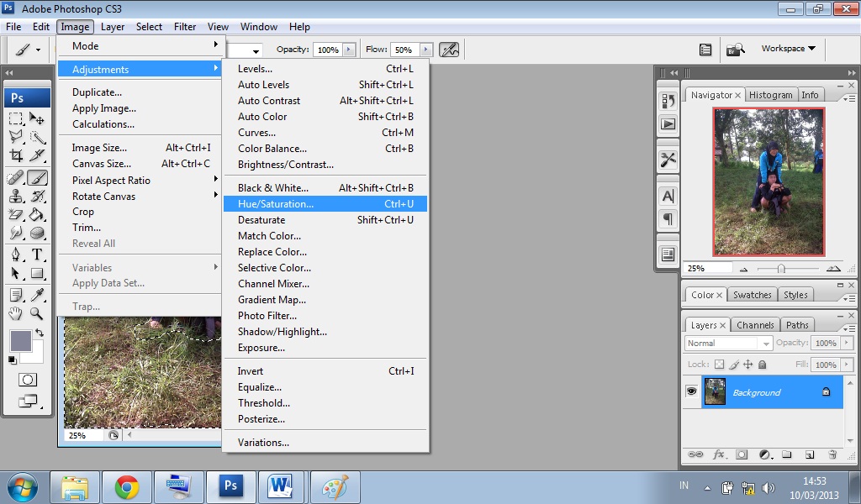Toggle lock image pixels

tap(734, 365)
